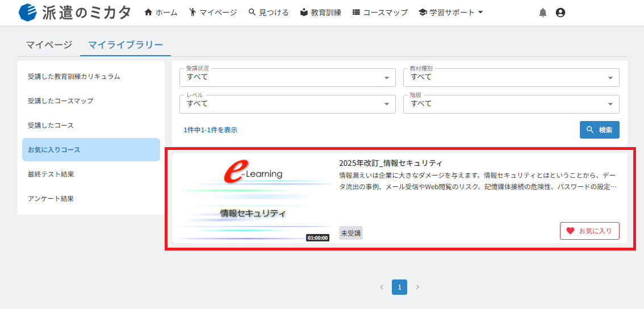Open the notifications bell icon

(x=543, y=12)
